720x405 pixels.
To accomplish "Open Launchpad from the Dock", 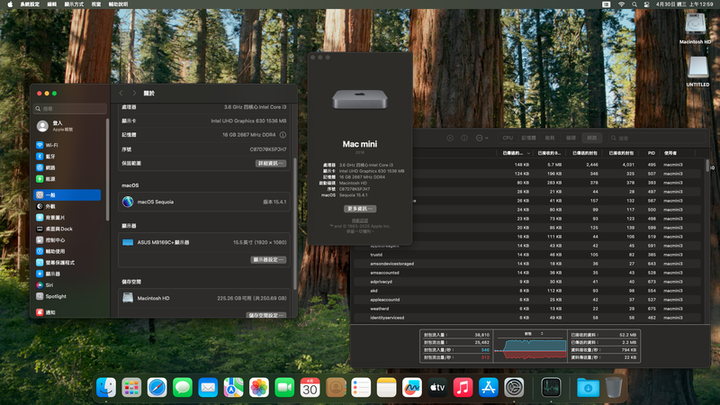I will [131, 388].
